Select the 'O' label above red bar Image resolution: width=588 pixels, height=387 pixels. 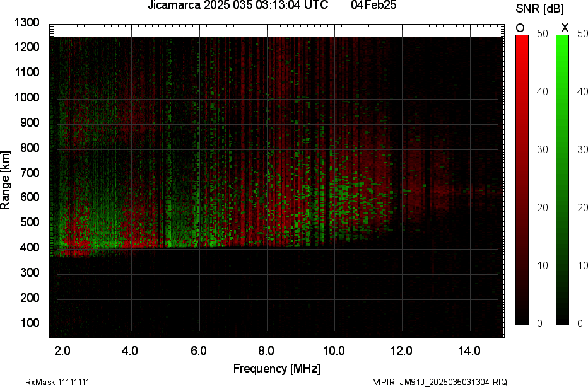point(520,28)
